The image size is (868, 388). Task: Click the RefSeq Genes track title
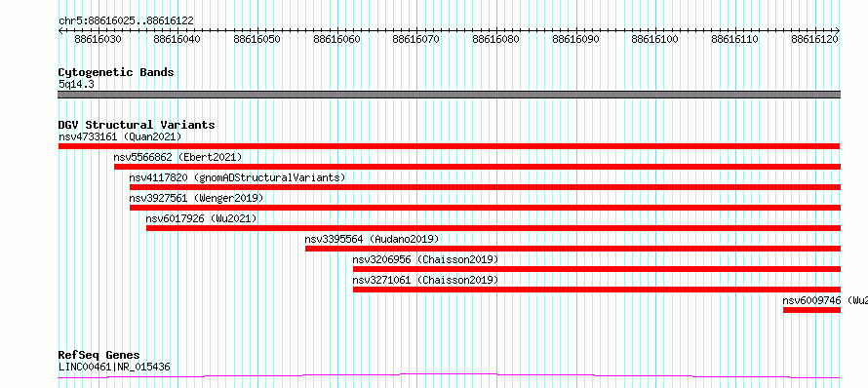(x=99, y=356)
